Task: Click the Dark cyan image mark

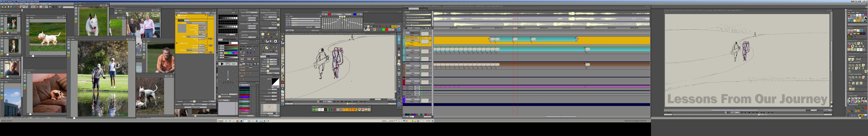Action: click(244, 92)
